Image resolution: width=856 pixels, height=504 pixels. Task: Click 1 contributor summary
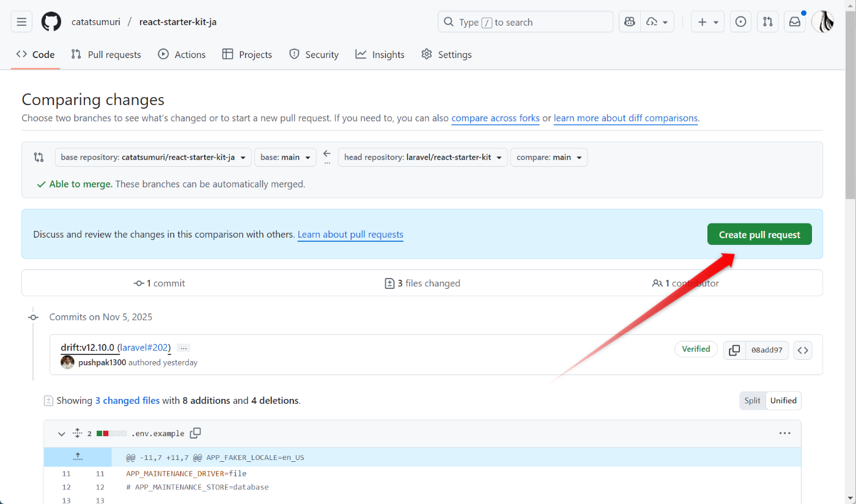pos(685,283)
